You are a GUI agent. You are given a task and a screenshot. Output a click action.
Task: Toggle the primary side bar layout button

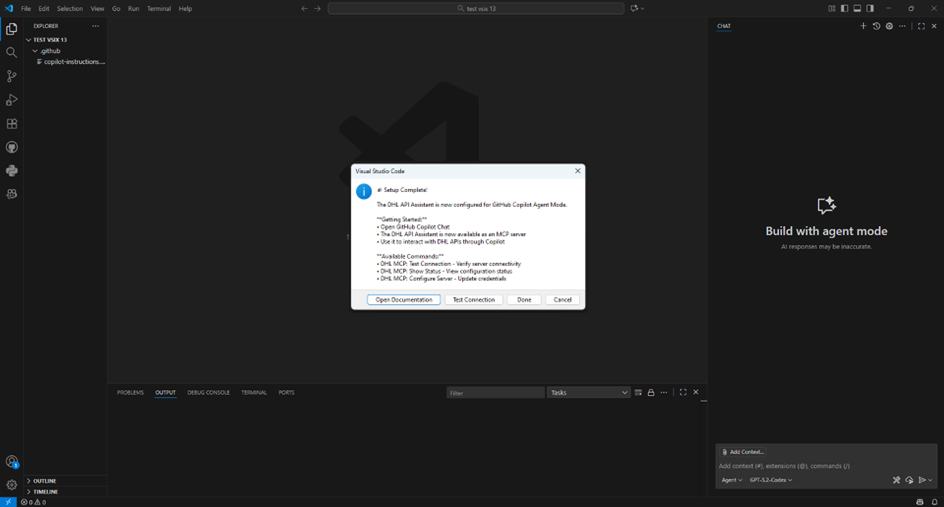click(844, 8)
